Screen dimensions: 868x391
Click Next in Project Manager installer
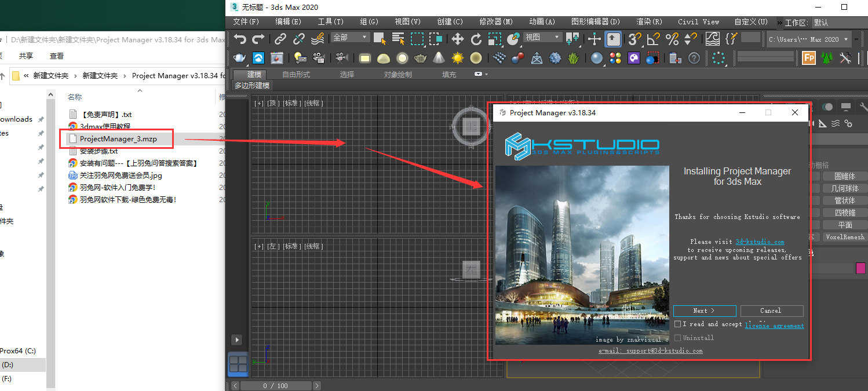coord(705,311)
